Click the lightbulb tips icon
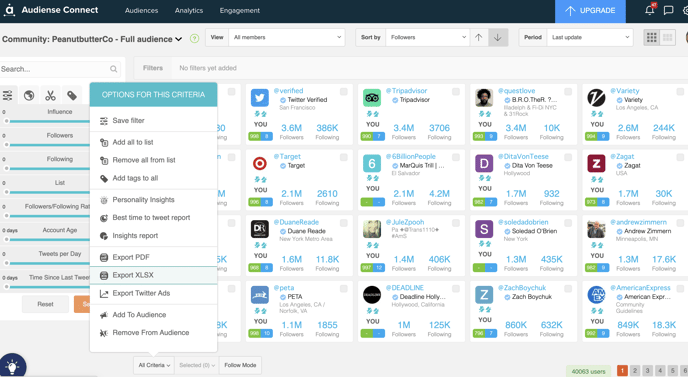Screen dimensions: 688x377 point(13,366)
